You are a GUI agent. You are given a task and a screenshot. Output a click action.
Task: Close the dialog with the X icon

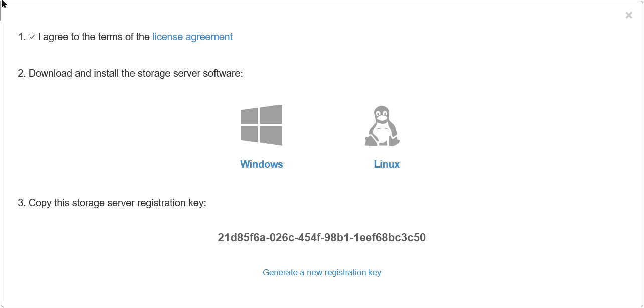pyautogui.click(x=629, y=15)
